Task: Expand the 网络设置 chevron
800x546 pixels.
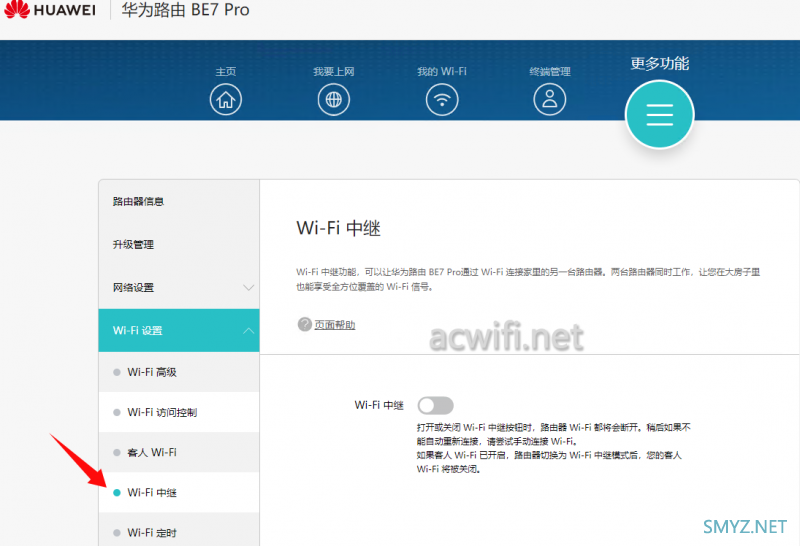Action: pos(248,288)
